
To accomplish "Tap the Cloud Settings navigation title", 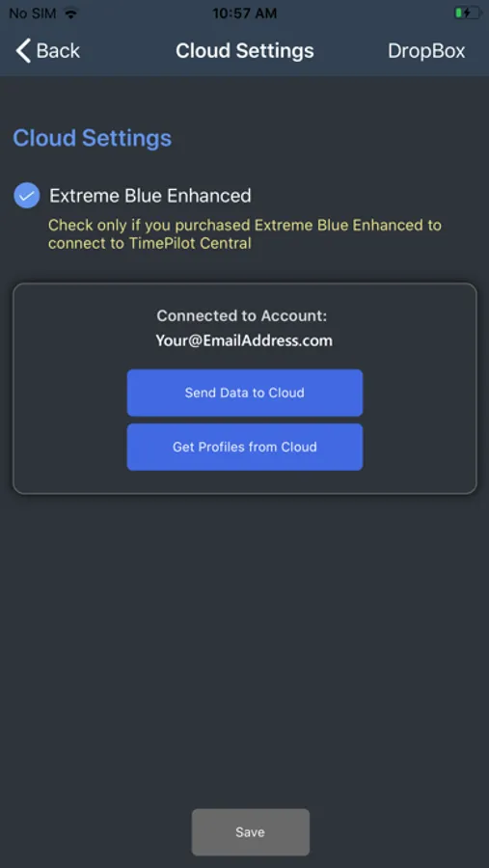I will pyautogui.click(x=245, y=51).
